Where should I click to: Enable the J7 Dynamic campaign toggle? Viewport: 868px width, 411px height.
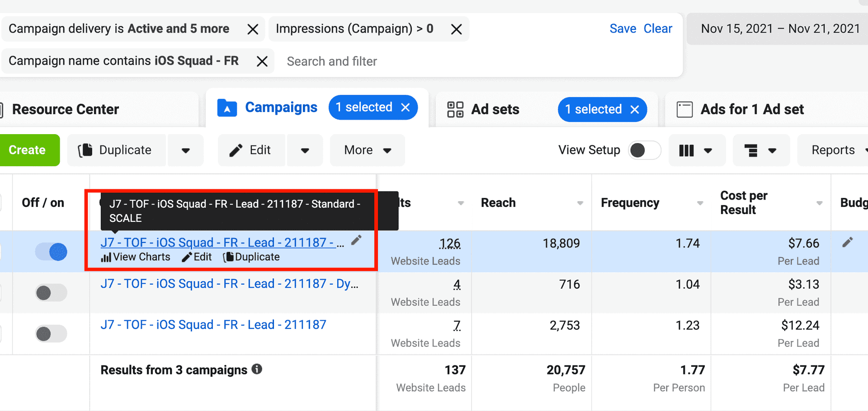click(50, 292)
